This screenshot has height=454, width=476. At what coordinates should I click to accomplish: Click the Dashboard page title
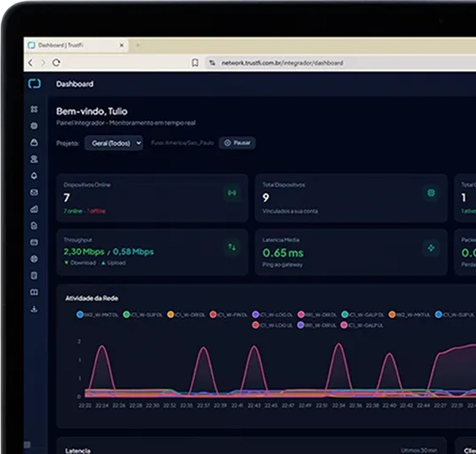(74, 84)
